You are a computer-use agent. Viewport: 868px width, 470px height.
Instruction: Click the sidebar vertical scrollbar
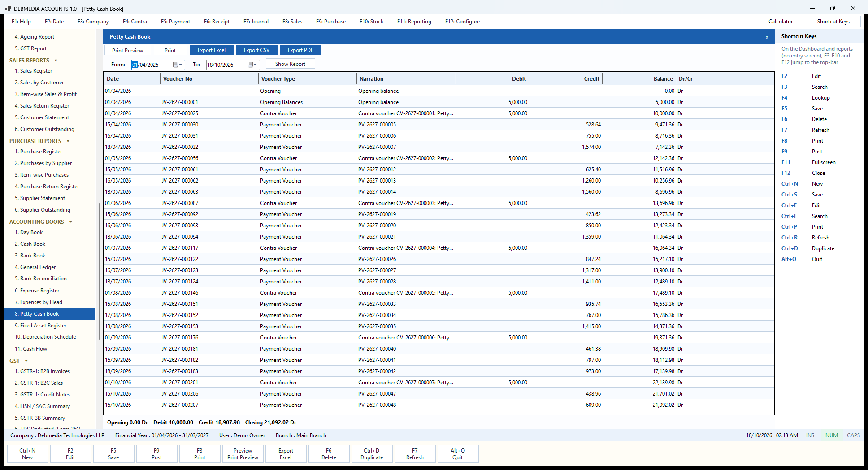coord(99,271)
